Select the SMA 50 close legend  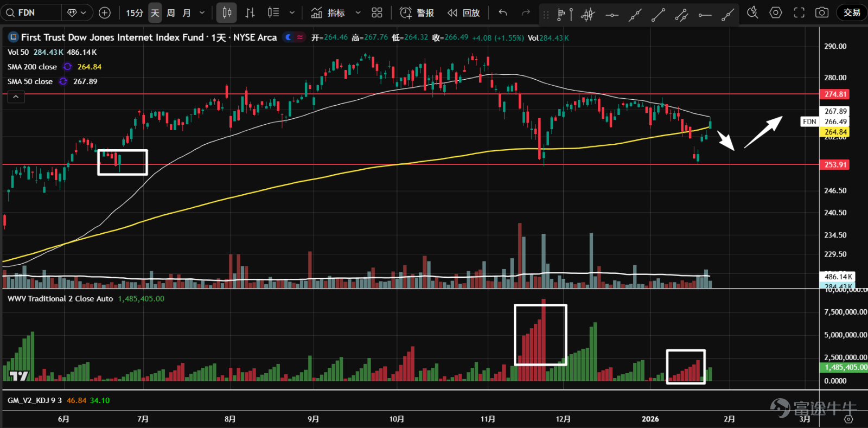30,81
